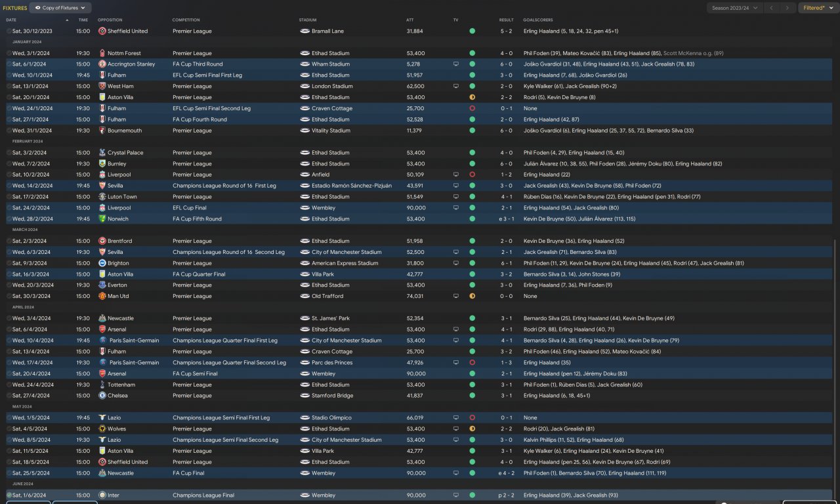This screenshot has height=504, width=840.
Task: Open the Champions League Final competition link
Action: click(x=203, y=495)
